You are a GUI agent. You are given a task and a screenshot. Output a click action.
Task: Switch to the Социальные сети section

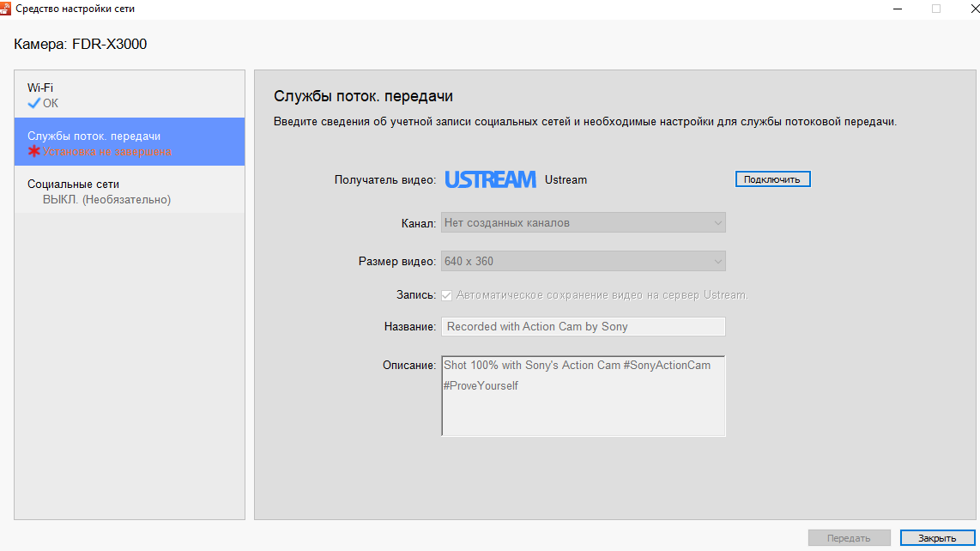pyautogui.click(x=129, y=191)
